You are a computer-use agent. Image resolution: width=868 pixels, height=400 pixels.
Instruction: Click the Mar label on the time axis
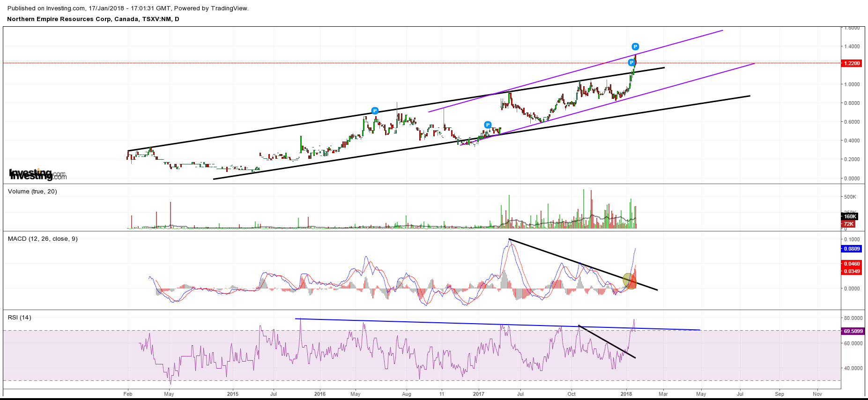point(663,394)
